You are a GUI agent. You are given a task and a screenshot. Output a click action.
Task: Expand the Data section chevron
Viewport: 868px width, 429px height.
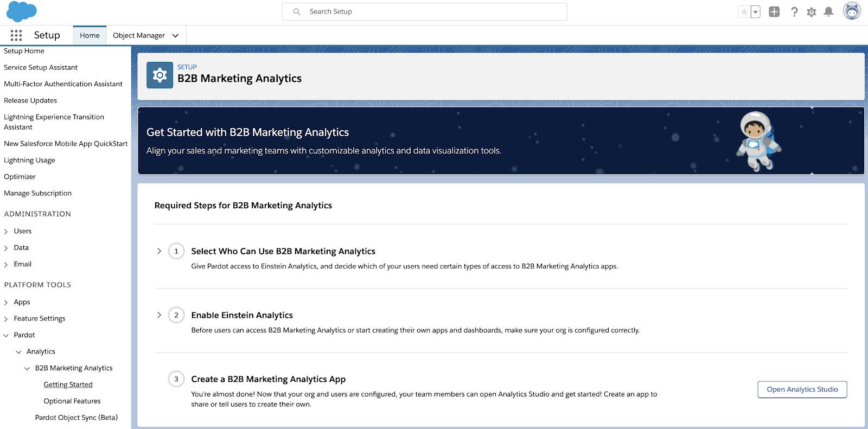click(x=6, y=248)
